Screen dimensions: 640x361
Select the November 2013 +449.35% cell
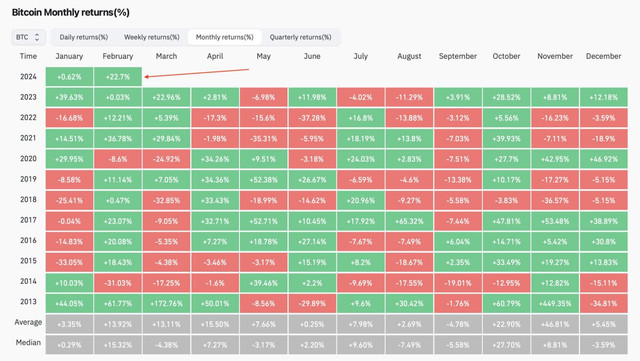click(555, 303)
